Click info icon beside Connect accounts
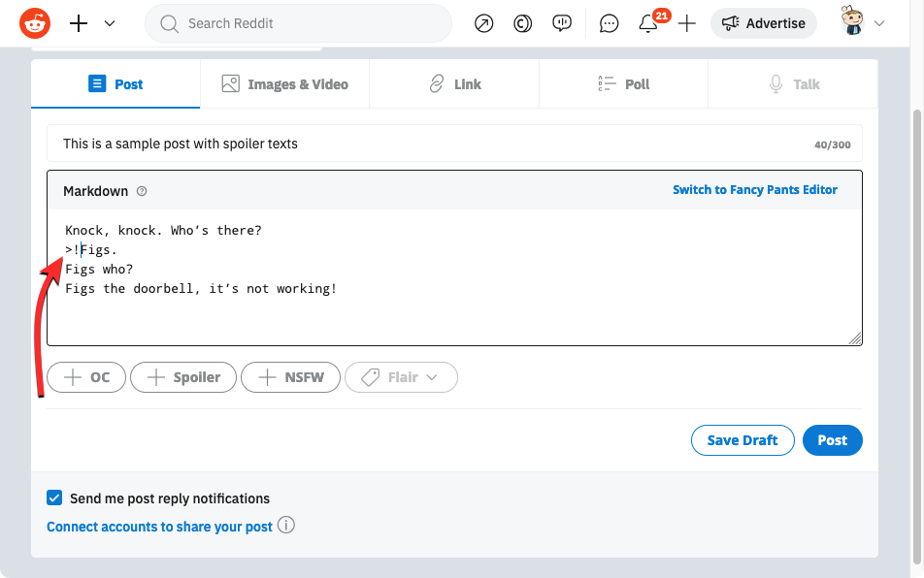The height and width of the screenshot is (578, 924). [x=286, y=526]
